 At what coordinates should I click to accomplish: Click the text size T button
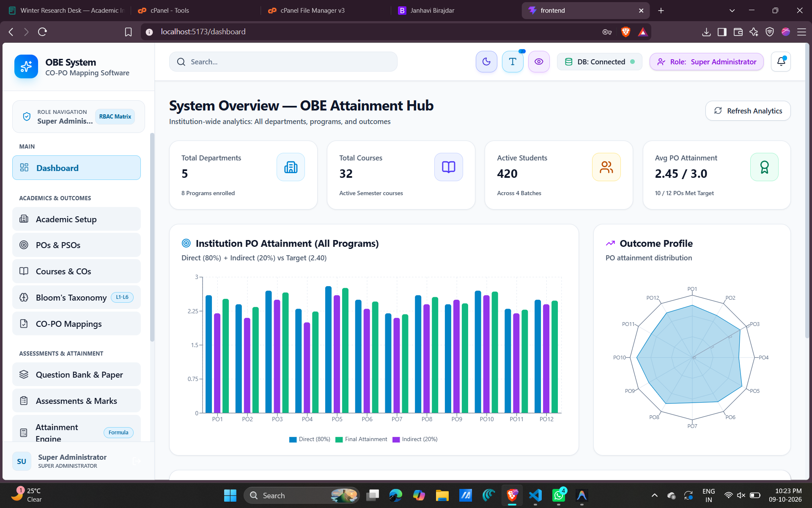tap(513, 62)
